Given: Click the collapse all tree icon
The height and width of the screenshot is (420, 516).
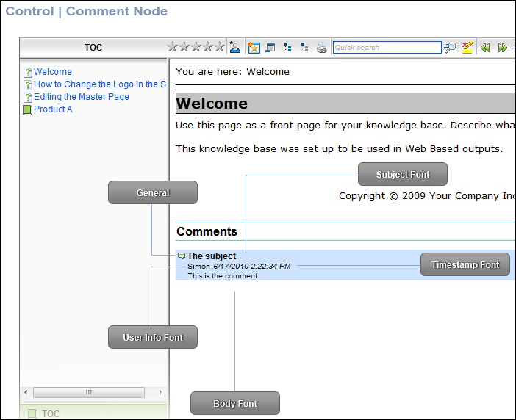Looking at the screenshot, I should (305, 48).
